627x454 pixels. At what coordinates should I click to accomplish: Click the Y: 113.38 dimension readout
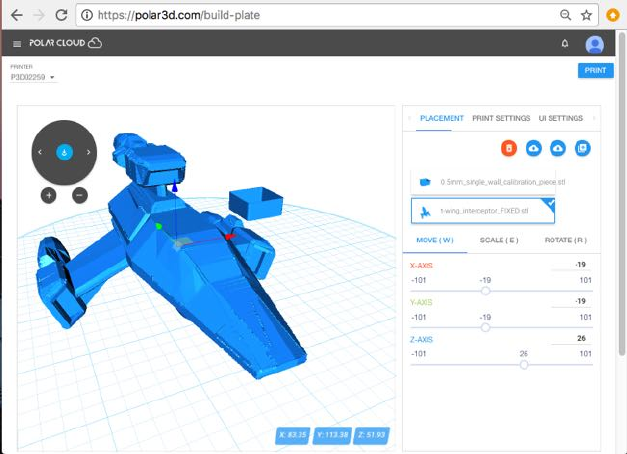coord(332,435)
